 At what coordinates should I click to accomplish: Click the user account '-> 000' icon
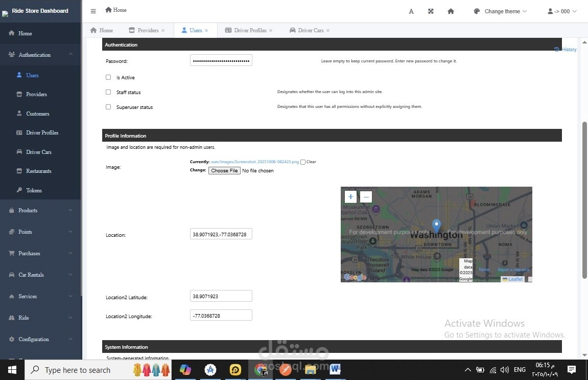click(x=562, y=11)
